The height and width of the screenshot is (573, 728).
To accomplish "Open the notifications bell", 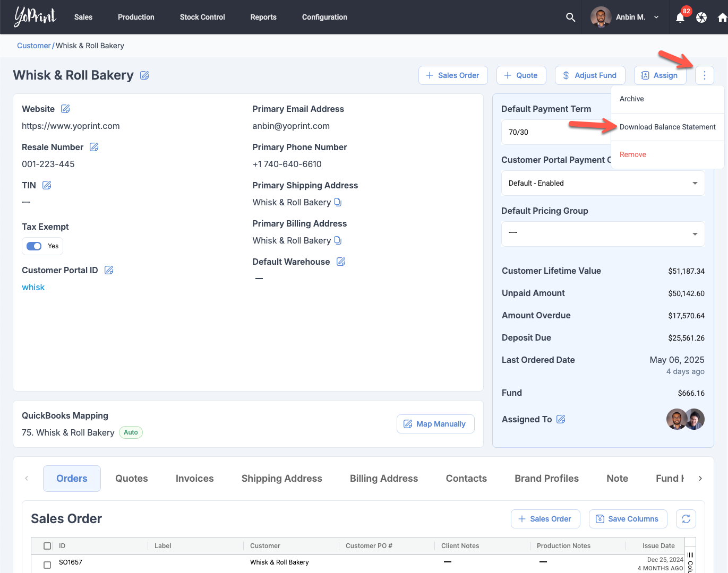I will pyautogui.click(x=680, y=18).
